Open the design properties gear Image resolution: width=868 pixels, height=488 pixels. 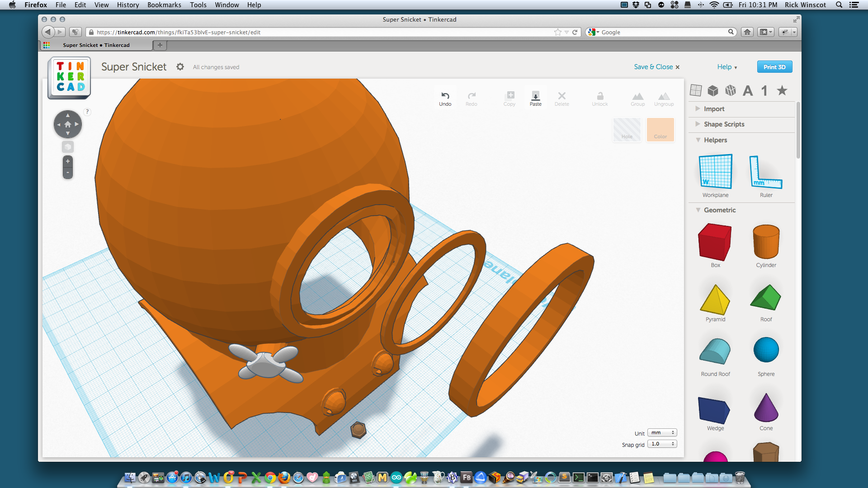180,67
